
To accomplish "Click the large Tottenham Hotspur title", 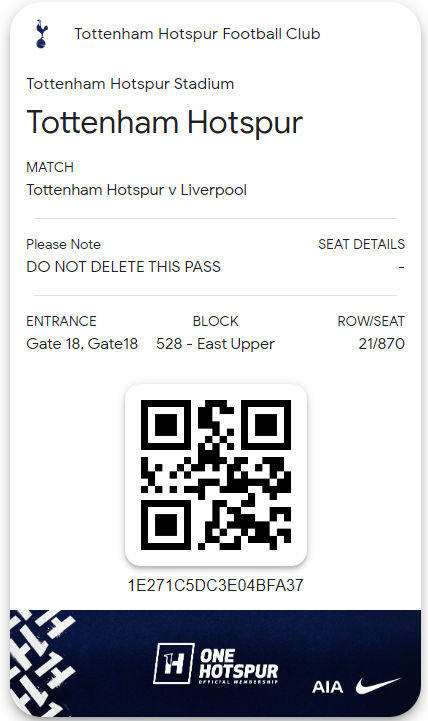I will [x=165, y=122].
